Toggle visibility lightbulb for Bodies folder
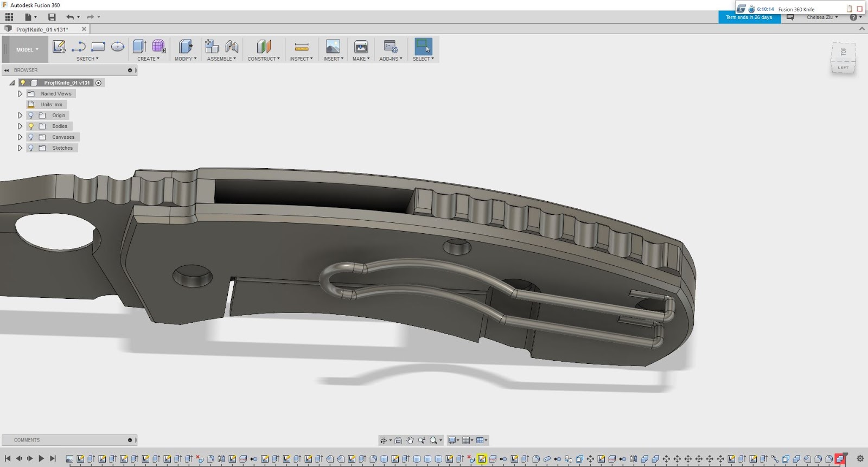The width and height of the screenshot is (868, 467). [x=31, y=126]
